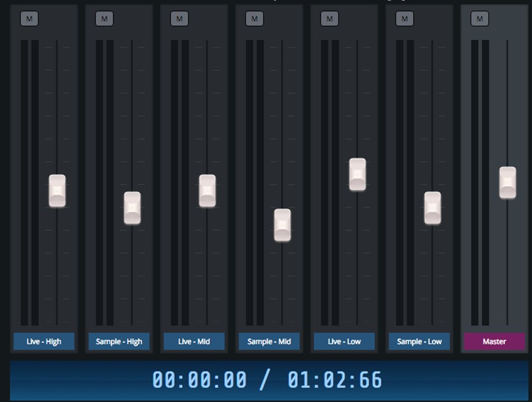
Task: Mute the Live - High channel
Action: click(29, 19)
